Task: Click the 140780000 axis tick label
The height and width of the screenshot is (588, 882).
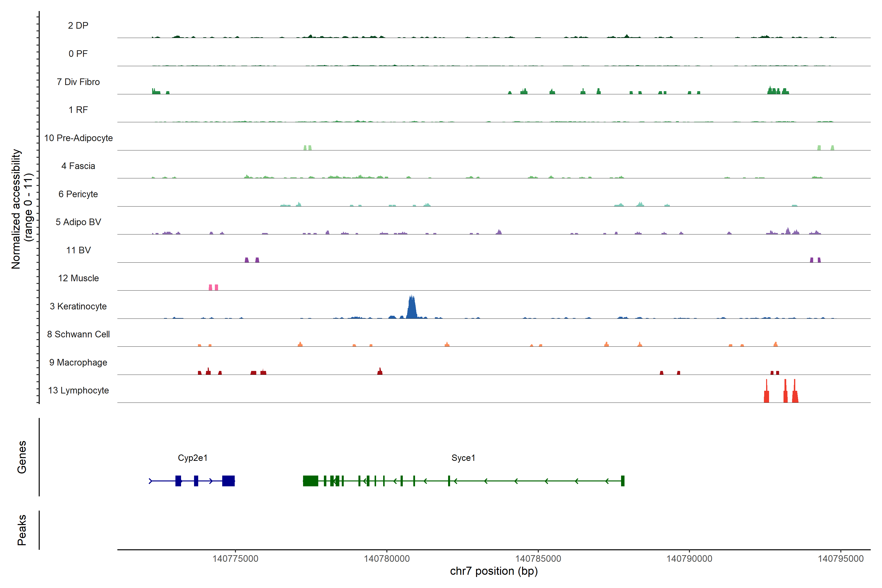Action: (x=387, y=559)
